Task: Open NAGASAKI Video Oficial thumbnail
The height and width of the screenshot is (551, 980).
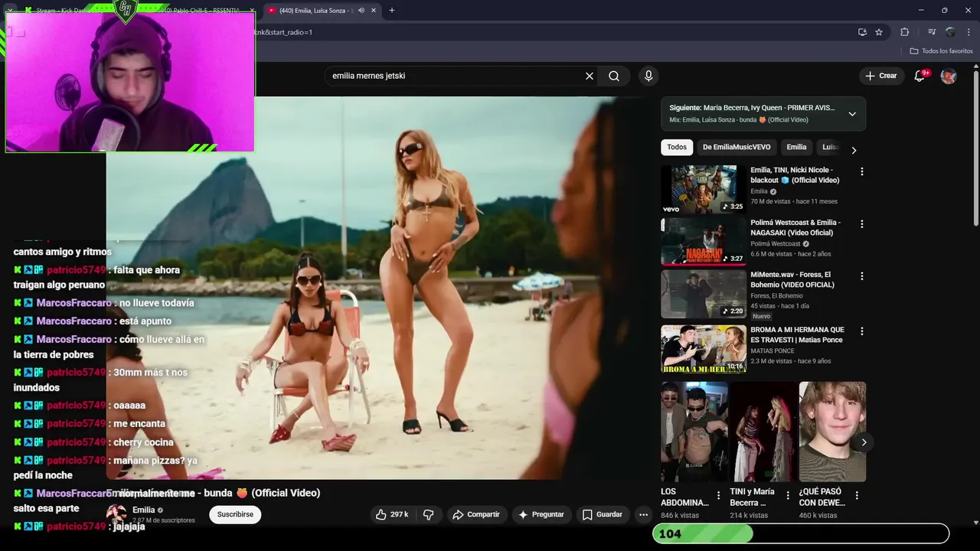Action: point(704,241)
